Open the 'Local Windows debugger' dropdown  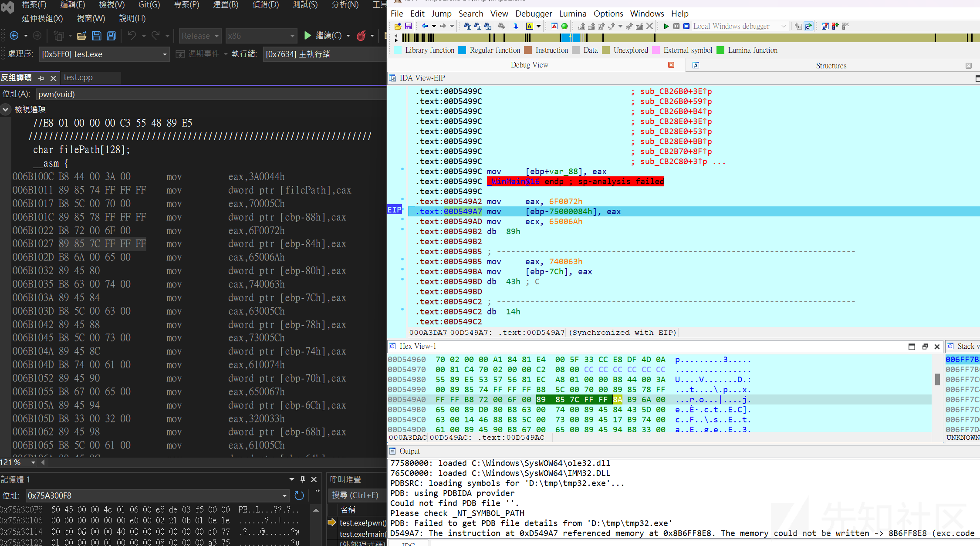click(784, 26)
